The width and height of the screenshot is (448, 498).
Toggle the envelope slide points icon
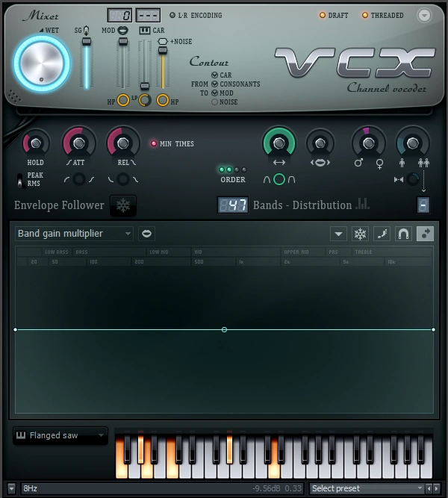point(425,234)
